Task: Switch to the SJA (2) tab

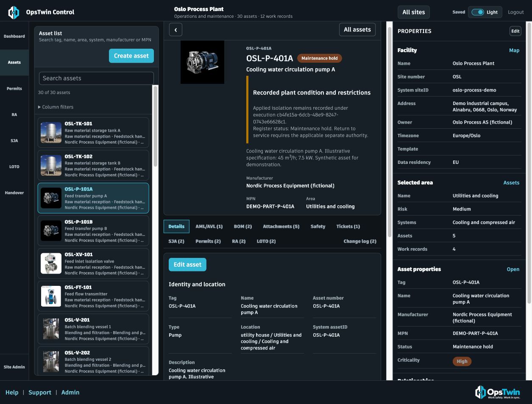Action: click(176, 241)
